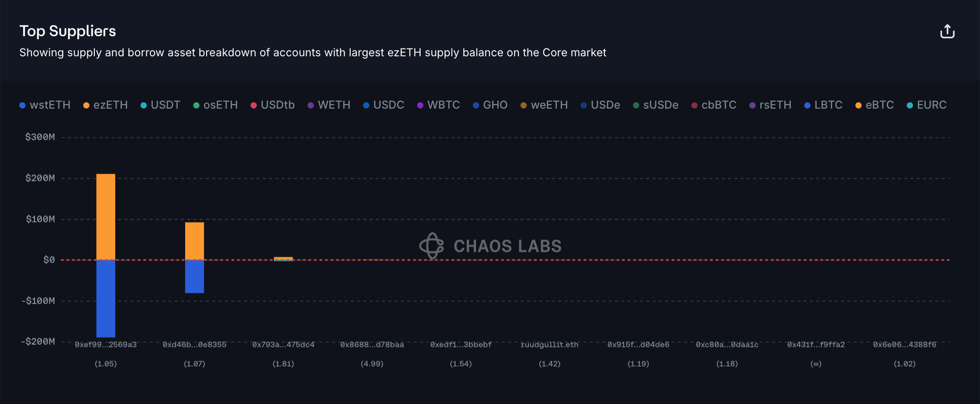Hide the USDT legend series
980x404 pixels.
click(160, 105)
